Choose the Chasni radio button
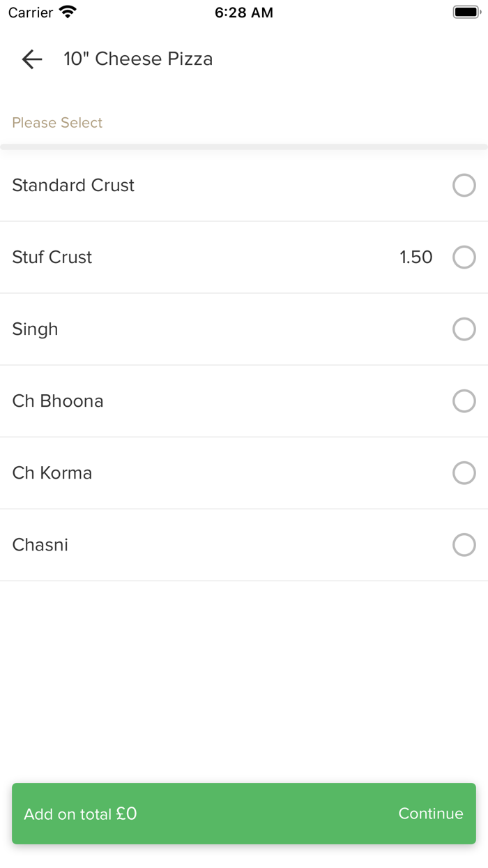The image size is (488, 868). [464, 545]
